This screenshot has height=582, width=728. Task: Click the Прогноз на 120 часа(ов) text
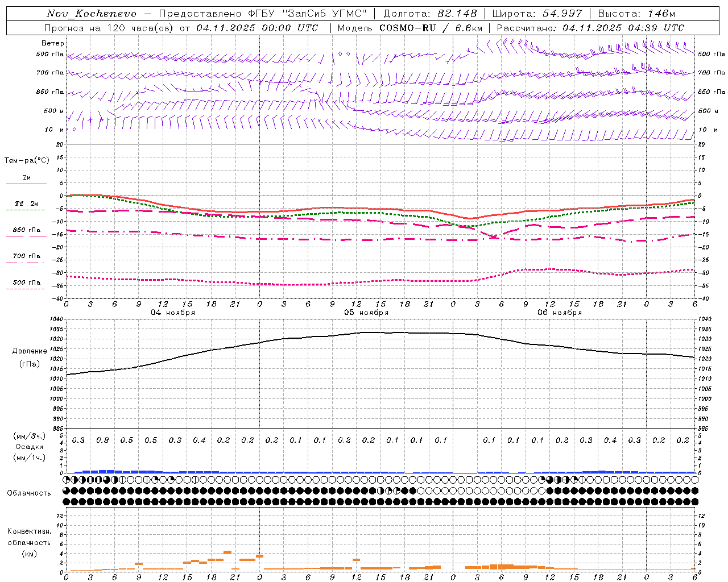click(110, 28)
